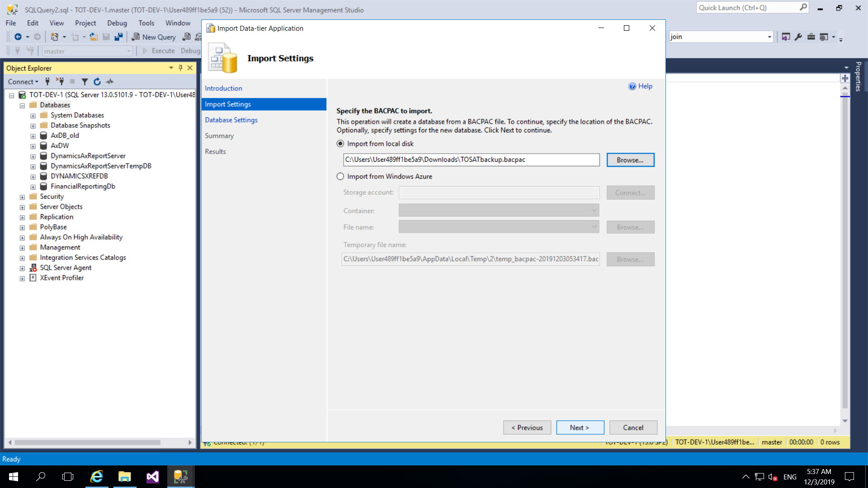
Task: Open the Project menu
Action: coord(85,23)
